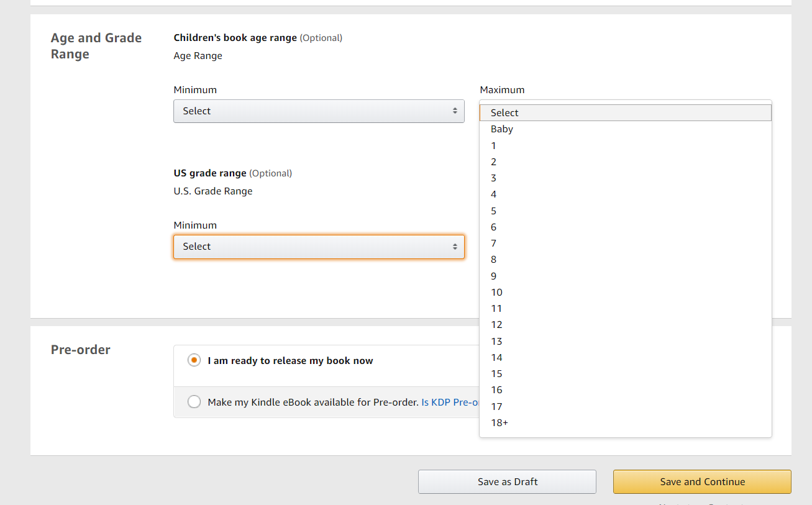Choose age 10 from the Maximum list
Viewport: 812px width, 505px height.
point(625,293)
